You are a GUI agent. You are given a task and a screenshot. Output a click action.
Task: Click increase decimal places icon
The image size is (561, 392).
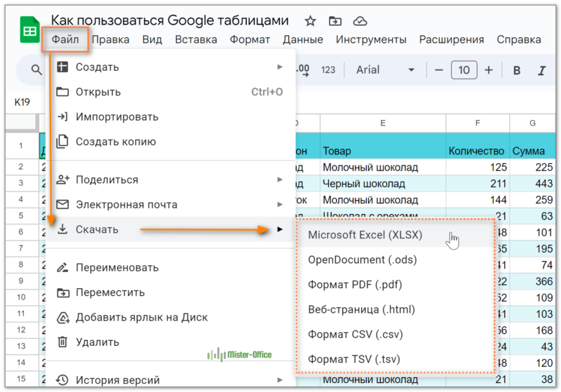click(303, 69)
